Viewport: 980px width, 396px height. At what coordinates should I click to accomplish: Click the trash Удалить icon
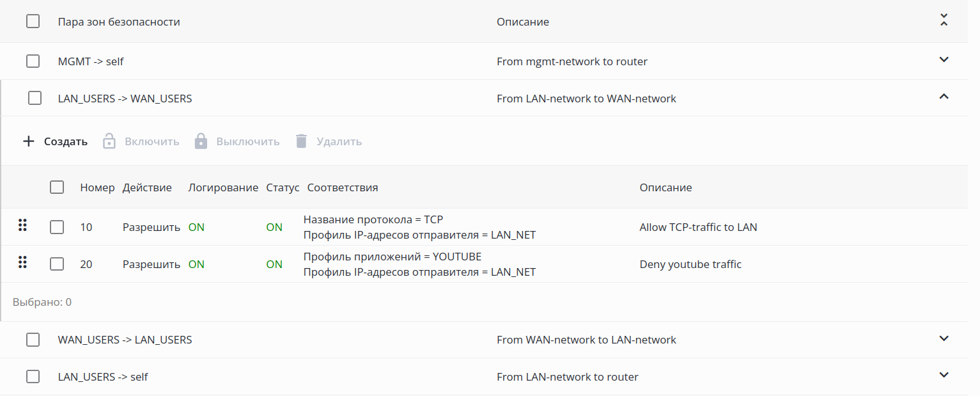click(x=302, y=141)
